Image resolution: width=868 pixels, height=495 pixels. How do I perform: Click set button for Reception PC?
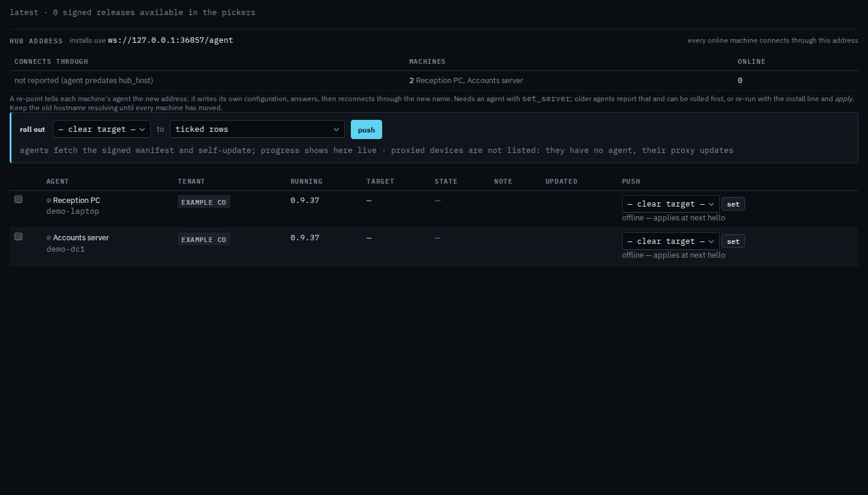733,204
